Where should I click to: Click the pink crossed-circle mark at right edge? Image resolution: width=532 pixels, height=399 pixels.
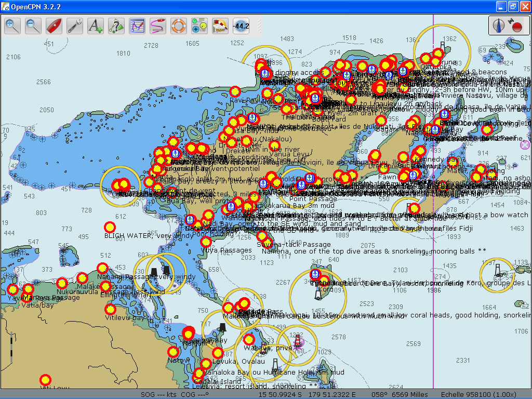tap(525, 145)
